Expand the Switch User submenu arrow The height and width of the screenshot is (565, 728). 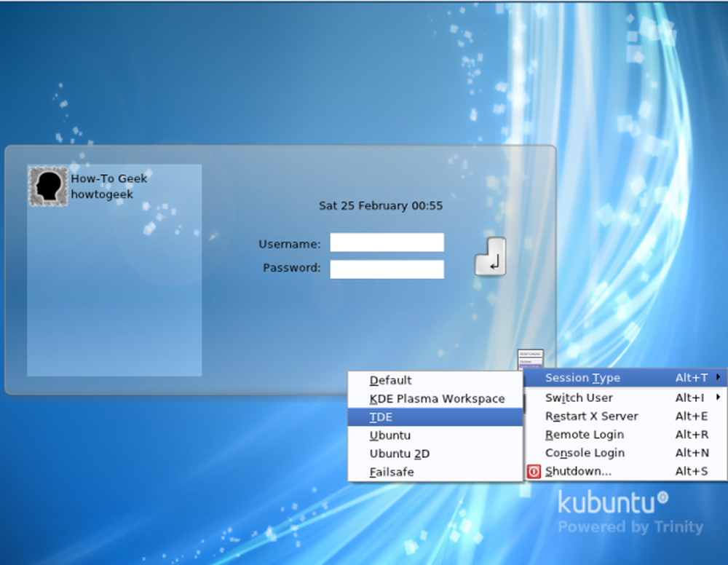click(x=719, y=398)
